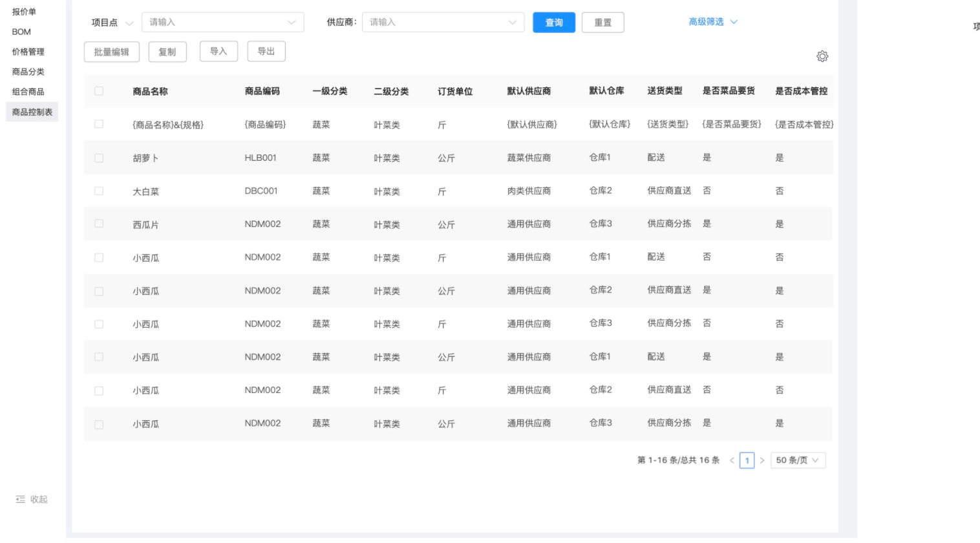The width and height of the screenshot is (980, 543).
Task: Open the 项目点 请输入 combo box
Action: [x=223, y=22]
